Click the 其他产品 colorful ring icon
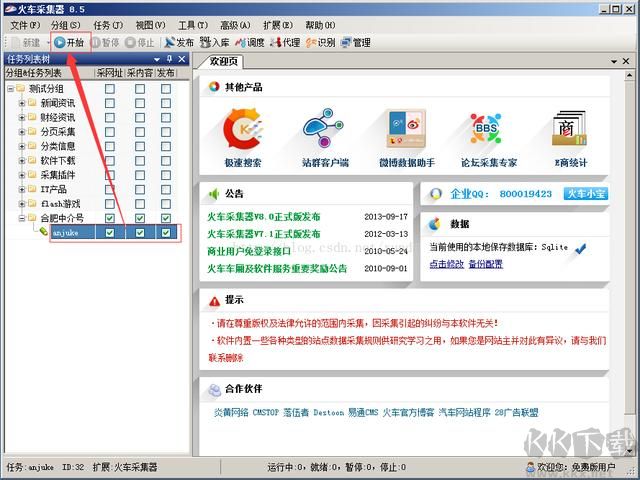Image resolution: width=640 pixels, height=480 pixels. 214,87
